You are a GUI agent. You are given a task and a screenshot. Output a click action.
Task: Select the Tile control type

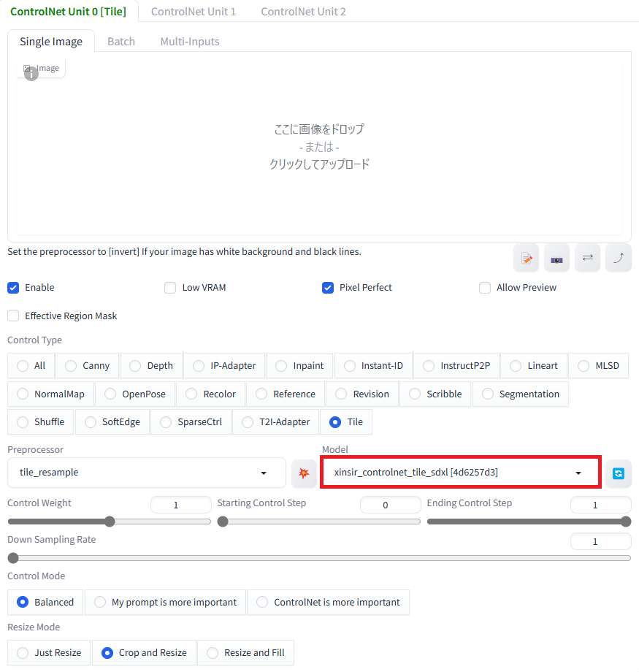(x=346, y=422)
